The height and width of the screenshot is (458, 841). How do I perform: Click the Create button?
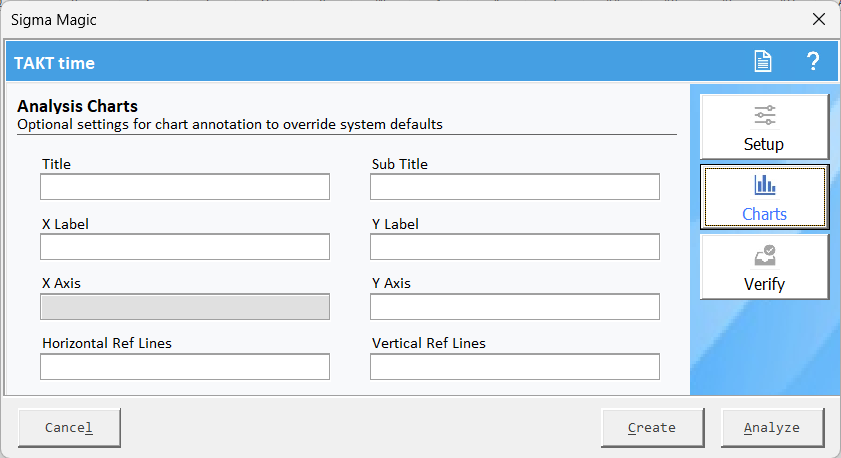652,427
